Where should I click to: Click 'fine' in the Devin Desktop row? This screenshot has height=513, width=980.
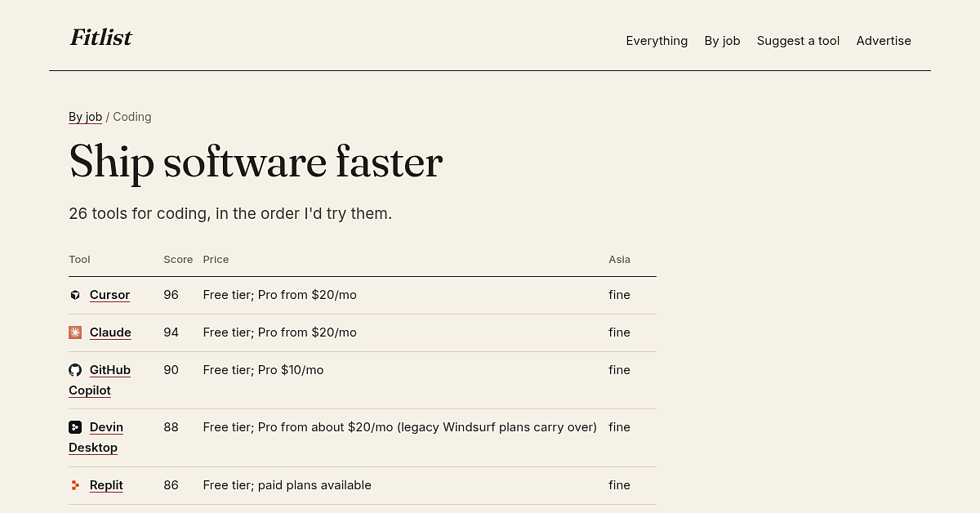point(619,427)
